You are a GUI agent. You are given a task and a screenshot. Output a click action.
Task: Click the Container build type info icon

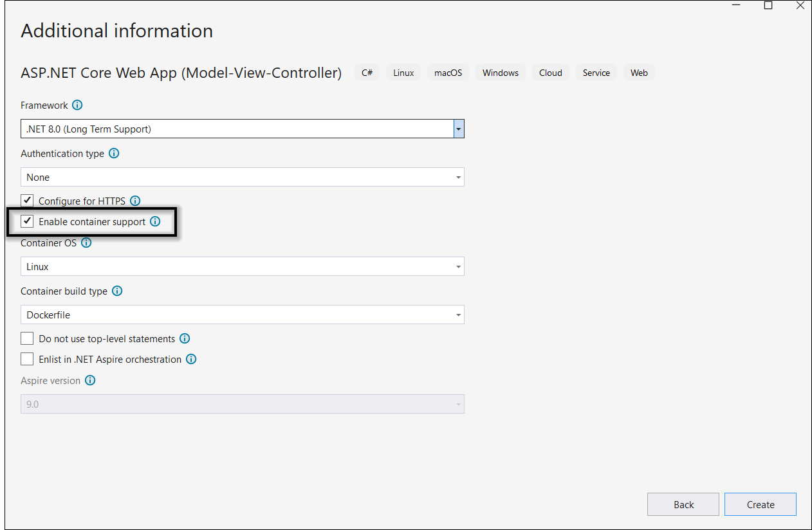coord(117,291)
